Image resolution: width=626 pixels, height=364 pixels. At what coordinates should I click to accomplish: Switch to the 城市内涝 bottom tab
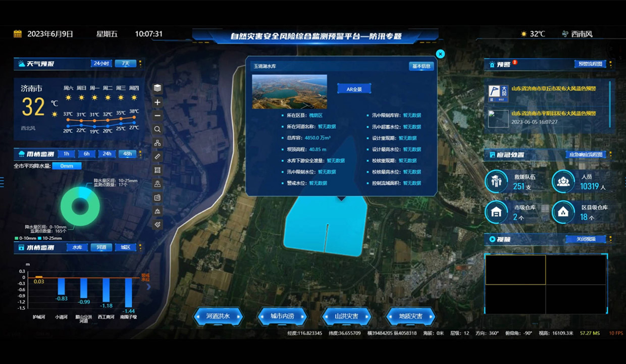tap(282, 317)
